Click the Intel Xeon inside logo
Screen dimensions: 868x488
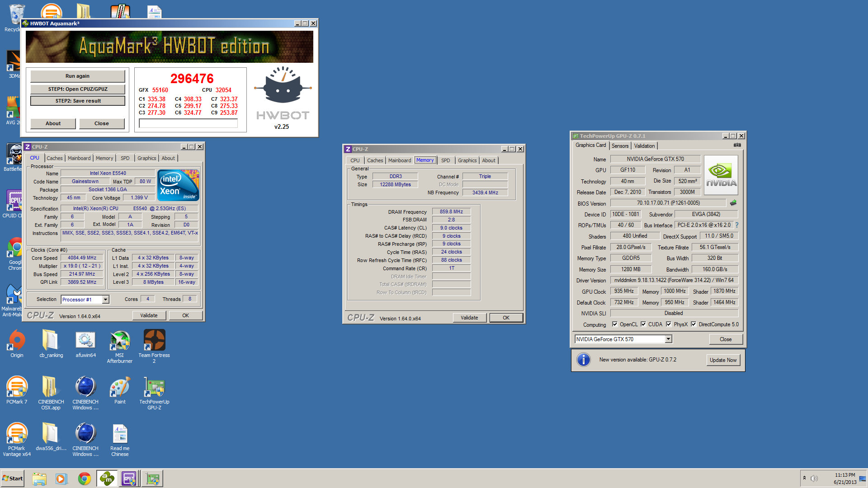tap(178, 185)
